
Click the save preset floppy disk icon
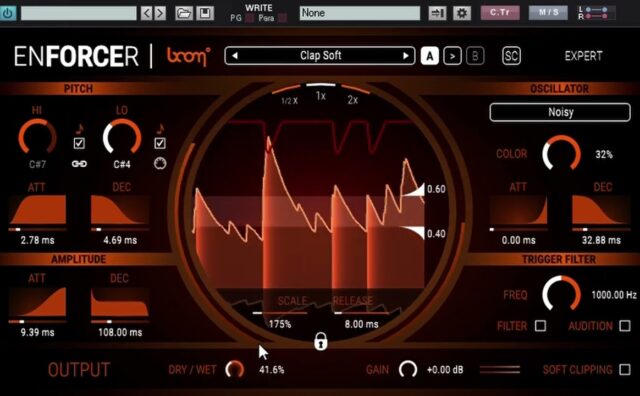tap(205, 13)
